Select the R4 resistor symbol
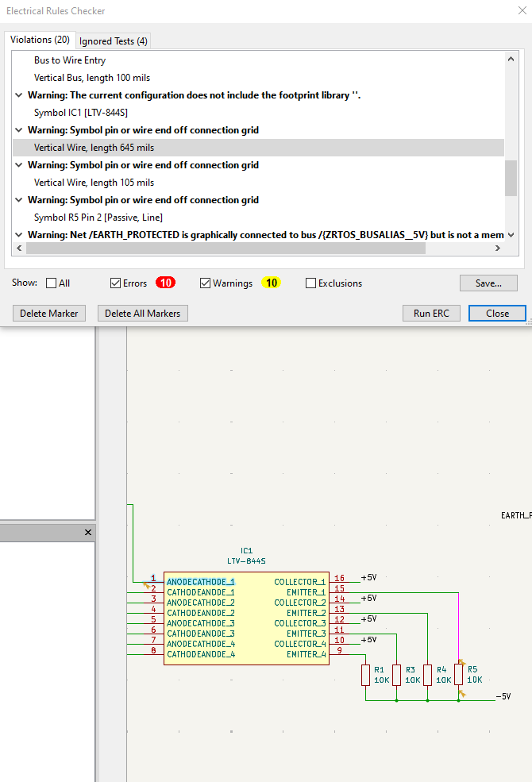Image resolution: width=532 pixels, height=782 pixels. pyautogui.click(x=427, y=675)
